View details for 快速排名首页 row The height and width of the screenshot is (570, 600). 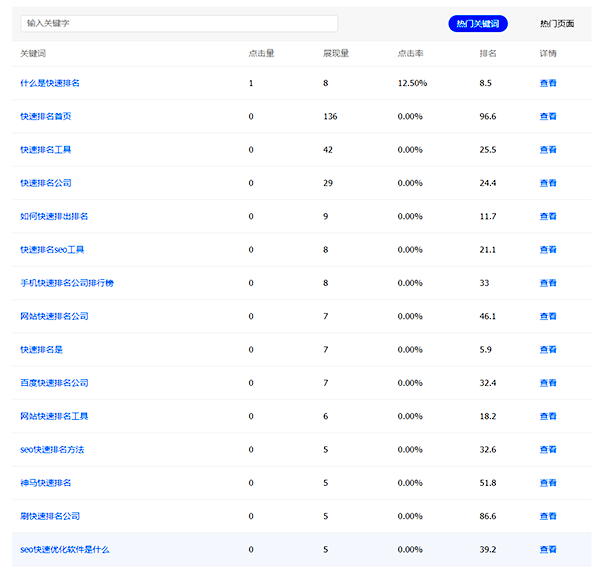click(548, 116)
